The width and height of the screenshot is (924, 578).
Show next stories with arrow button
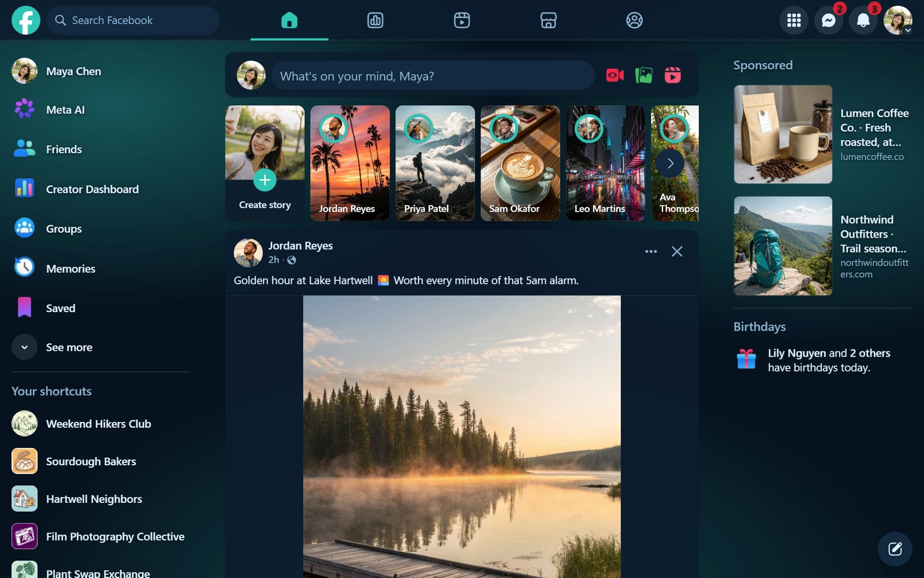(670, 164)
